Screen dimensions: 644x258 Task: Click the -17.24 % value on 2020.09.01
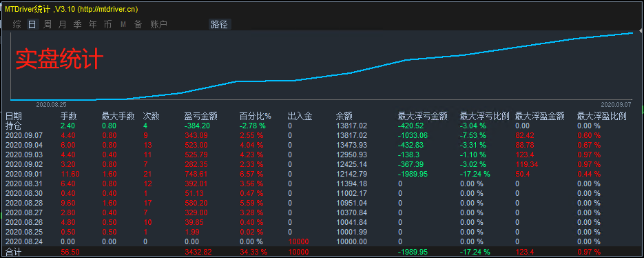click(475, 174)
